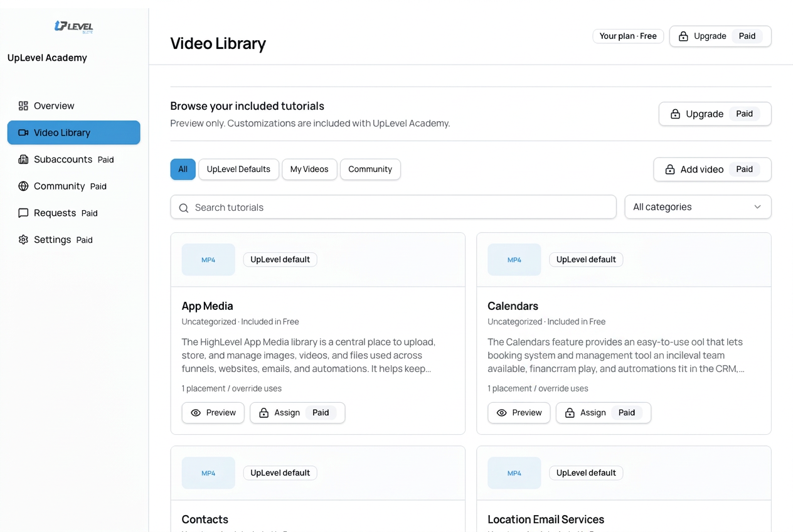Click the UpLevel Academy sidebar heading
793x532 pixels.
point(47,58)
